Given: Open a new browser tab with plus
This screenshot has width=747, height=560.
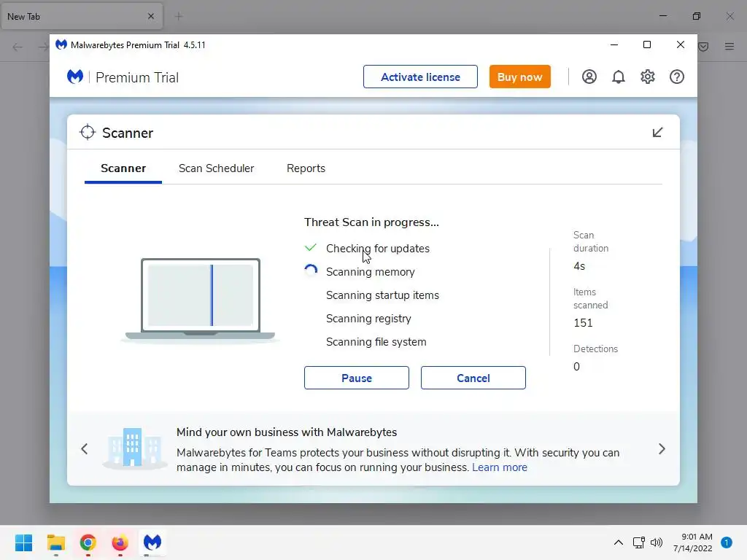Looking at the screenshot, I should 179,17.
